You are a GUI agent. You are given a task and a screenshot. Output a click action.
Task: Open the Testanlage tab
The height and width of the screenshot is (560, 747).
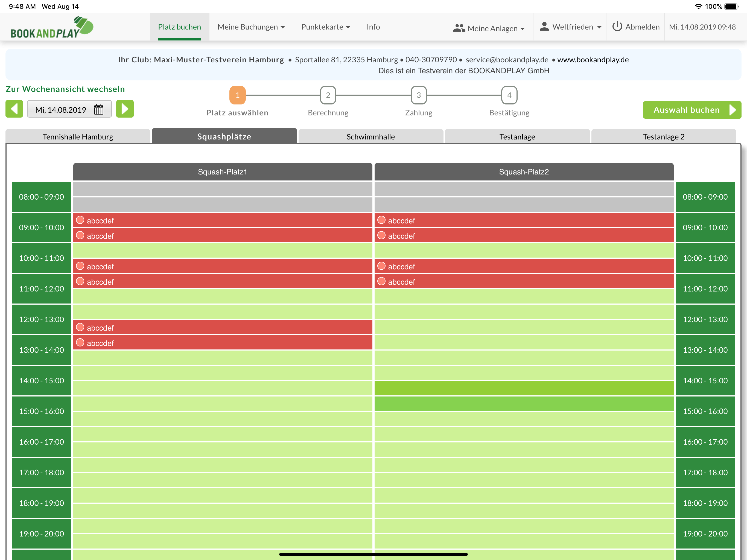pyautogui.click(x=517, y=136)
